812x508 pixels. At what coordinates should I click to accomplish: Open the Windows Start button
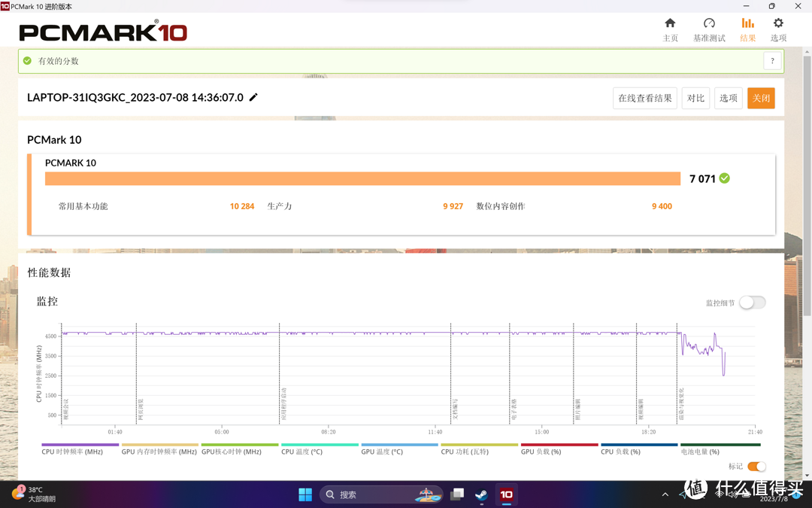pos(305,494)
